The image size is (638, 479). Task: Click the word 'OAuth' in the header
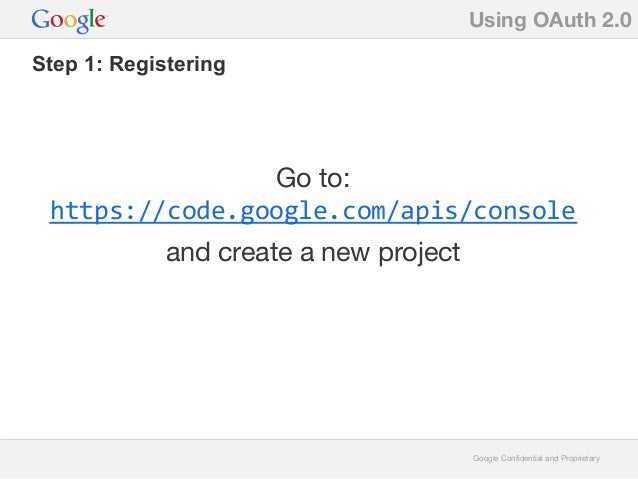pos(564,20)
